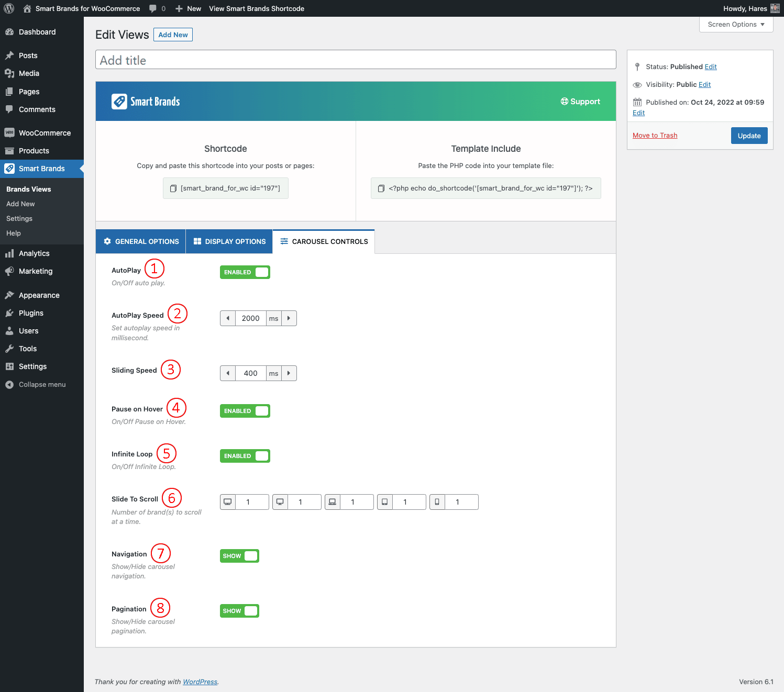Screen dimensions: 784x692
Task: Increase AutoPlay Speed with right arrow
Action: 289,318
